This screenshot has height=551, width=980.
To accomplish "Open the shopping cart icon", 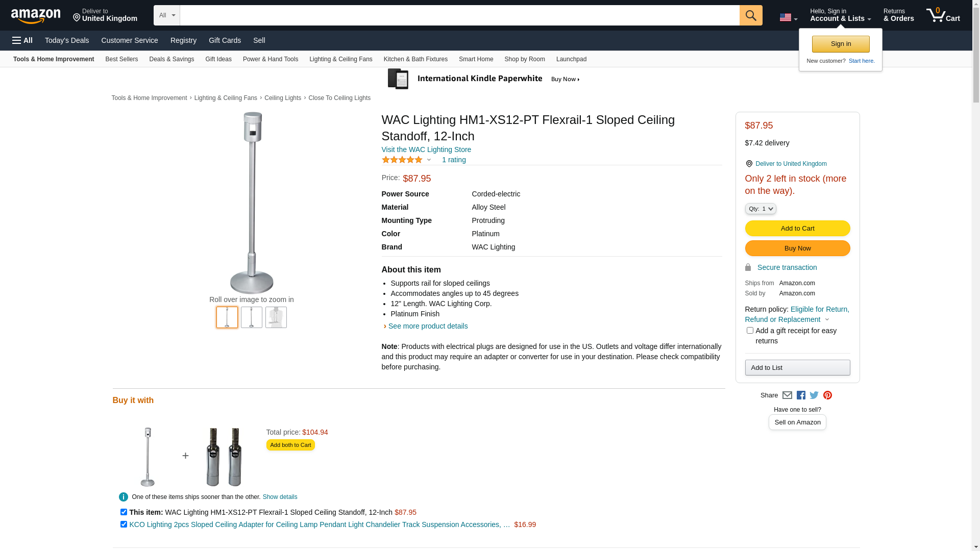I will pos(942,15).
